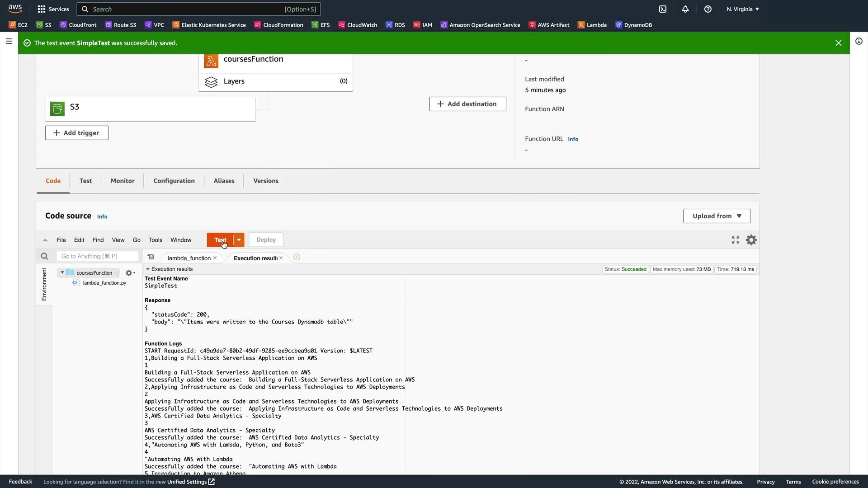The image size is (868, 488).
Task: Click the Lambda bookmark icon
Action: pos(581,25)
